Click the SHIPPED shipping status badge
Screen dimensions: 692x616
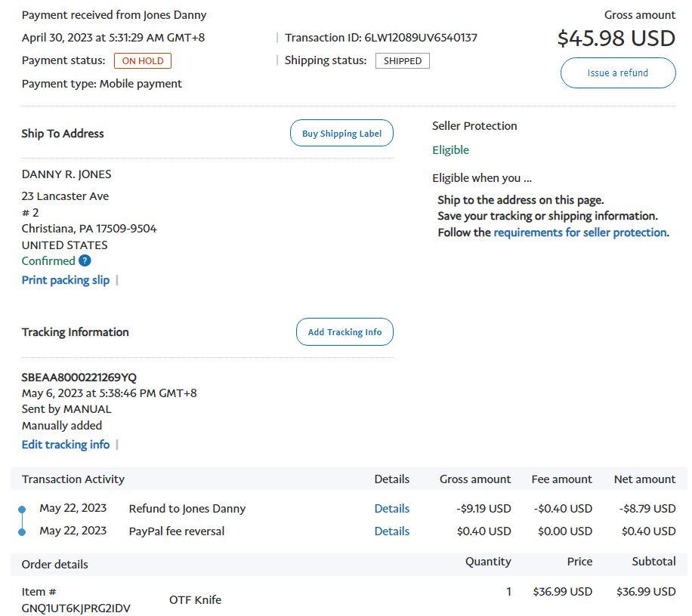pos(402,61)
